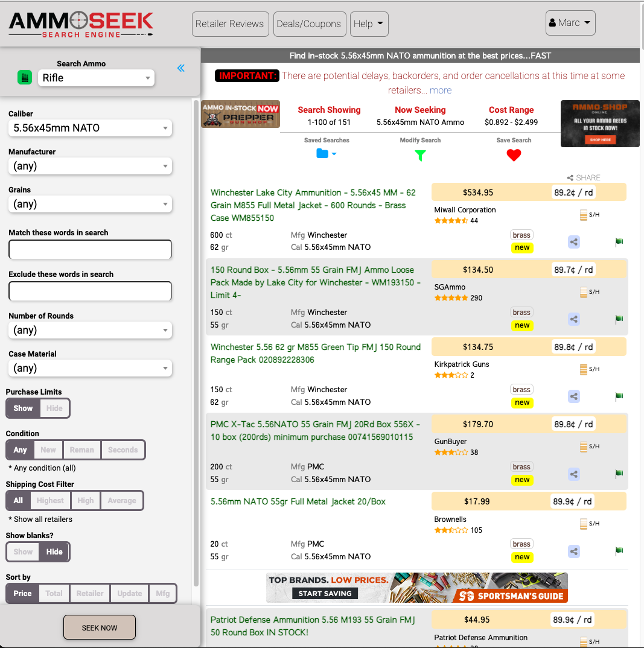Viewport: 644px width, 648px height.
Task: Click the green ammo icon beside Rifle
Action: click(x=24, y=77)
